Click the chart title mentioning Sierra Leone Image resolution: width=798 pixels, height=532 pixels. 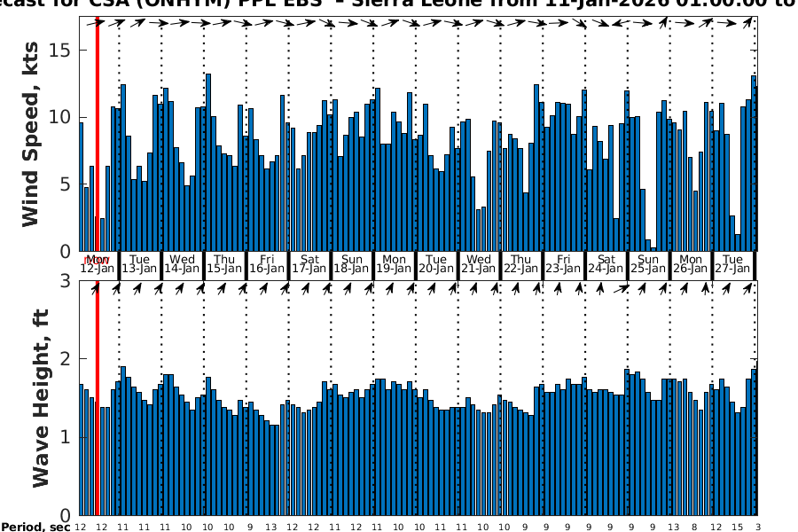click(399, 5)
